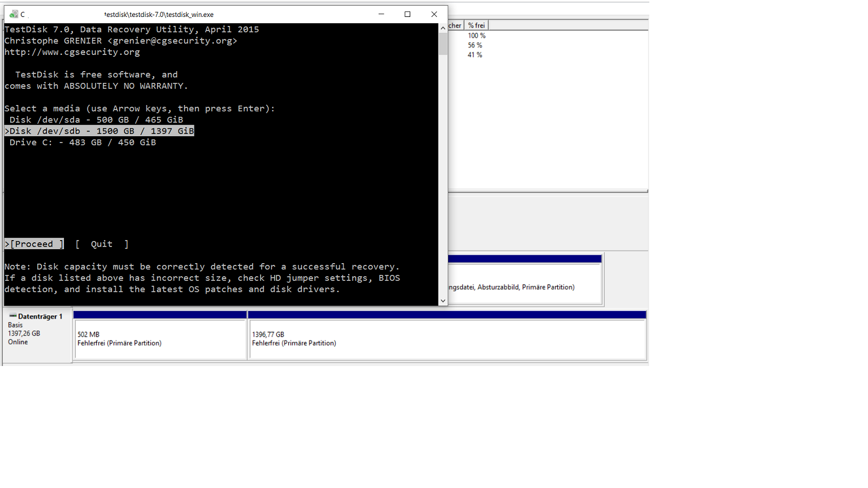Click the column header ending in 'cher'
Screen dimensions: 868x488
click(x=455, y=25)
